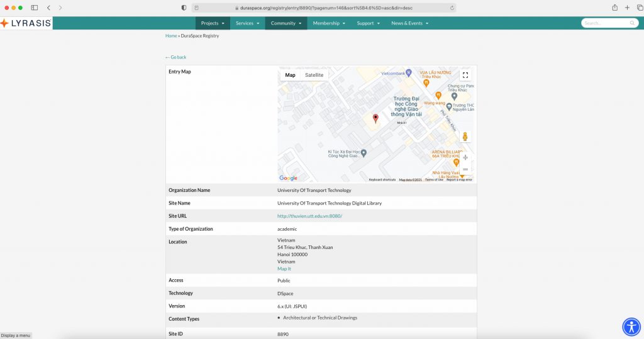644x339 pixels.
Task: Open the Community dropdown menu
Action: [x=286, y=23]
